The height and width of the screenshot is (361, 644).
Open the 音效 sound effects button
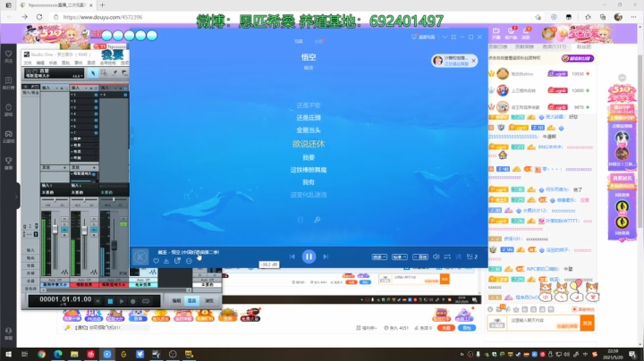point(420,256)
